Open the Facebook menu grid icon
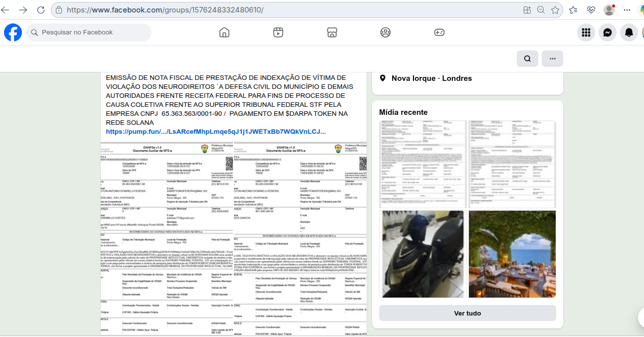The image size is (644, 337). coord(586,32)
